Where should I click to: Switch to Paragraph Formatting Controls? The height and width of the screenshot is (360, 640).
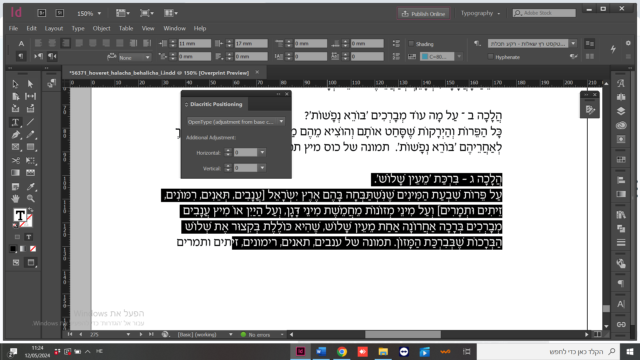click(21, 56)
